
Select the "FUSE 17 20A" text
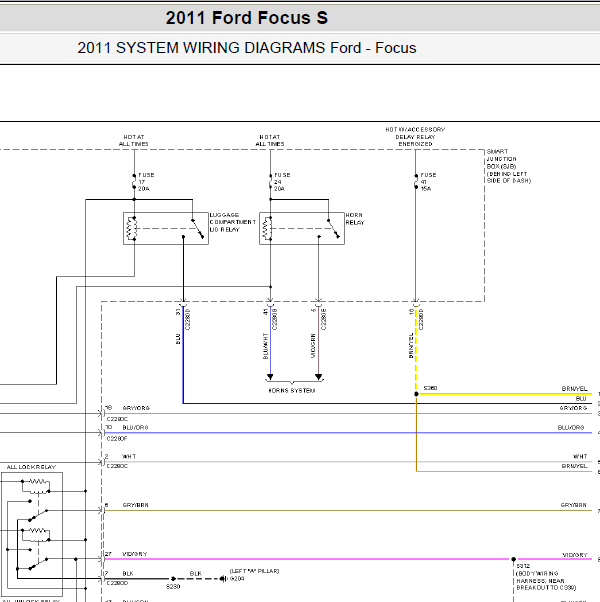146,182
